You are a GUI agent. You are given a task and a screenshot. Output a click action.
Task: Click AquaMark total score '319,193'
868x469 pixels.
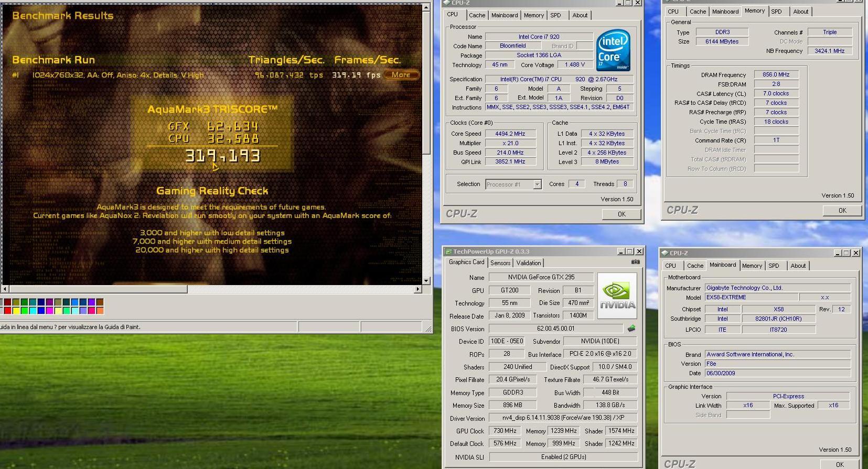click(222, 156)
